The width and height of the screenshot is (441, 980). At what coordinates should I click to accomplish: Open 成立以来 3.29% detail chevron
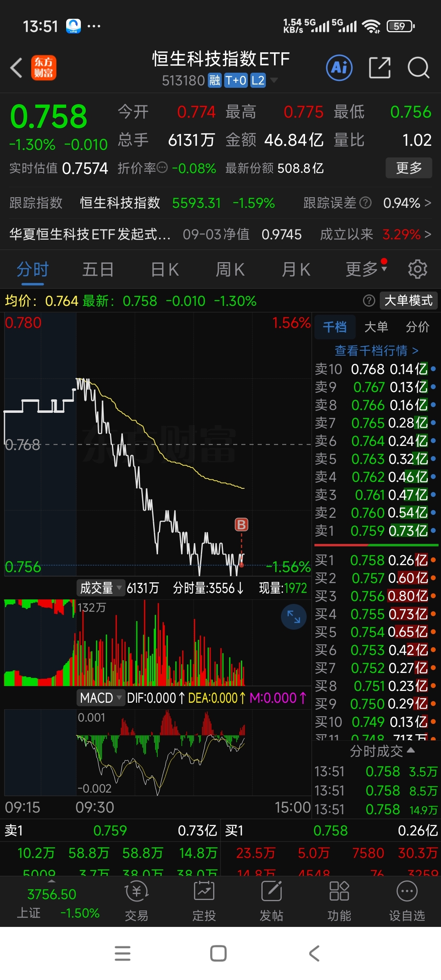click(x=428, y=234)
